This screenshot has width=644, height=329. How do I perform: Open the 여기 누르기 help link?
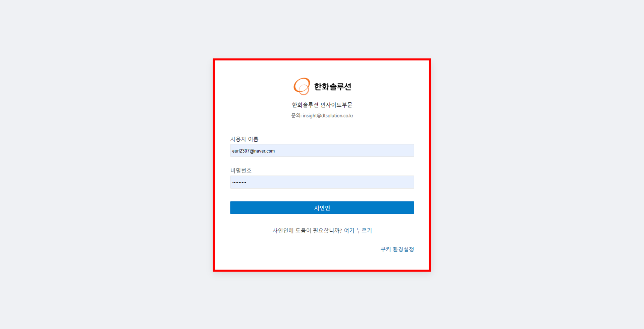(358, 231)
